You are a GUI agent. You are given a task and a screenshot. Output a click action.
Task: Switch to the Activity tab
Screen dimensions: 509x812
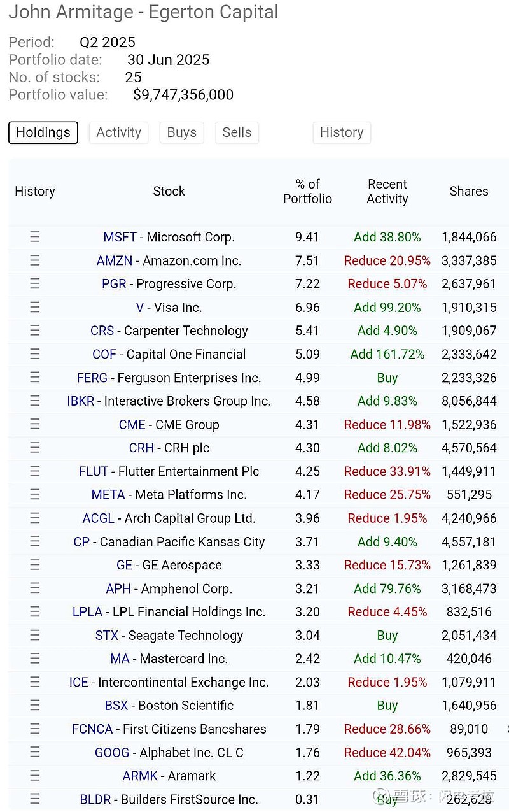click(x=118, y=132)
